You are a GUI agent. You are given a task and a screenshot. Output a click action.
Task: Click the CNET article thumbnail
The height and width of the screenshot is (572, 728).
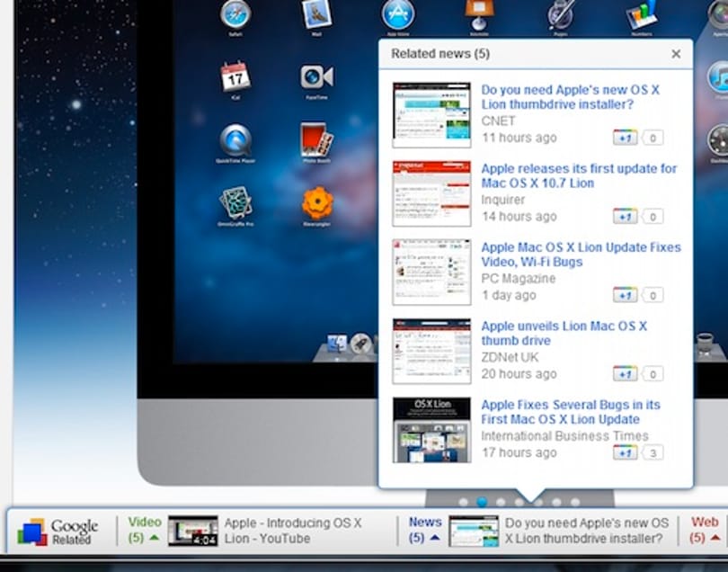tap(431, 115)
